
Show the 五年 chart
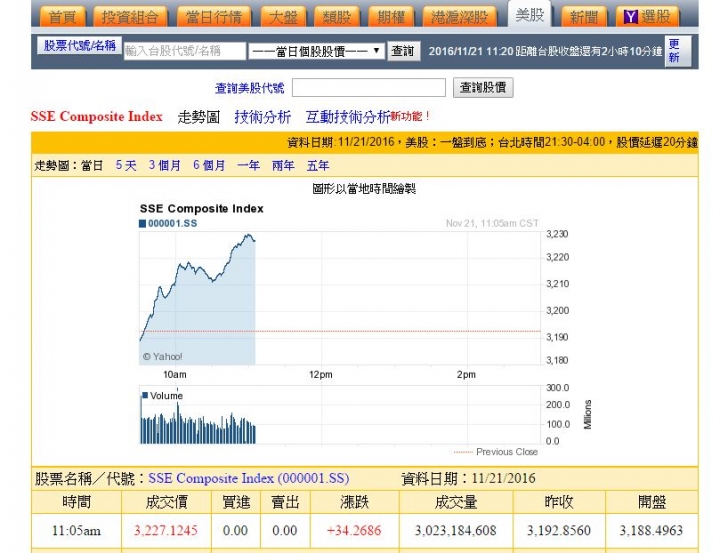pos(318,165)
